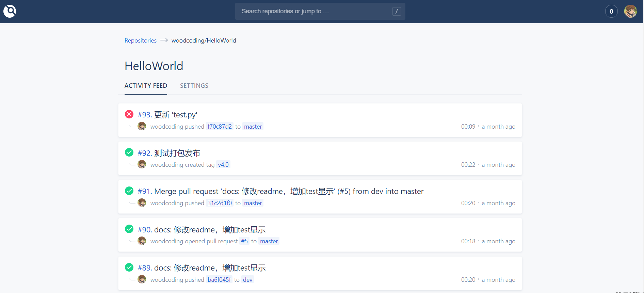Open build #91 merge pull request title

[x=281, y=191]
